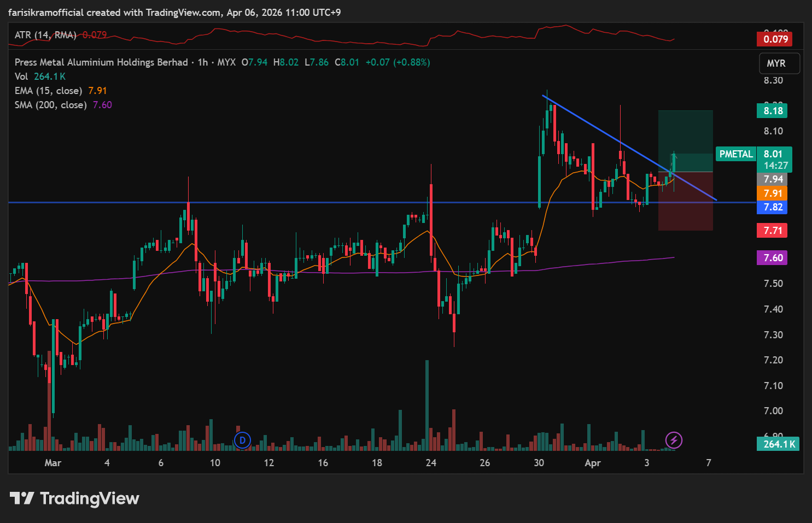812x523 pixels.
Task: Click the dividend 'D' event marker
Action: [x=242, y=440]
